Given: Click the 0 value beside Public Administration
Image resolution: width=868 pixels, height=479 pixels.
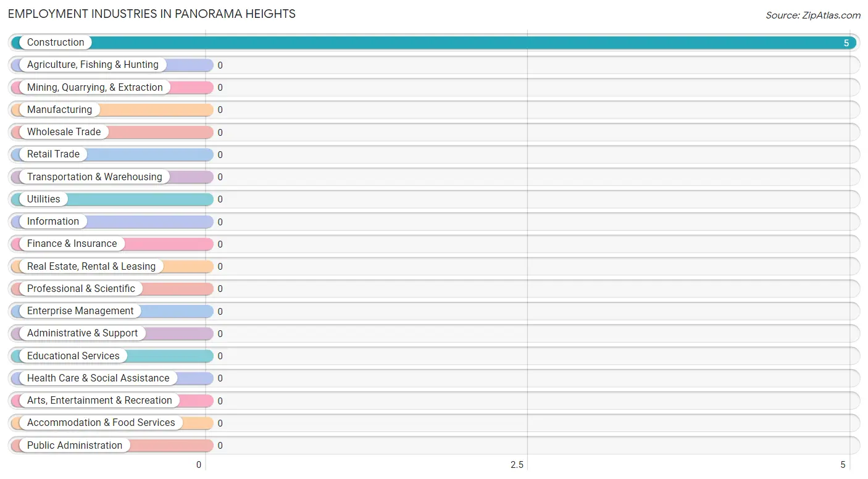Looking at the screenshot, I should point(220,446).
